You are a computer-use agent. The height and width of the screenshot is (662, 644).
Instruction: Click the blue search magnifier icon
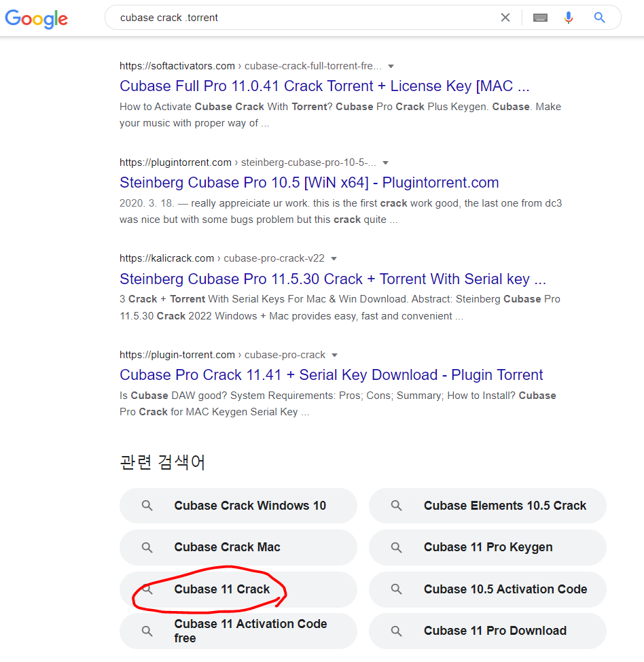pyautogui.click(x=599, y=17)
